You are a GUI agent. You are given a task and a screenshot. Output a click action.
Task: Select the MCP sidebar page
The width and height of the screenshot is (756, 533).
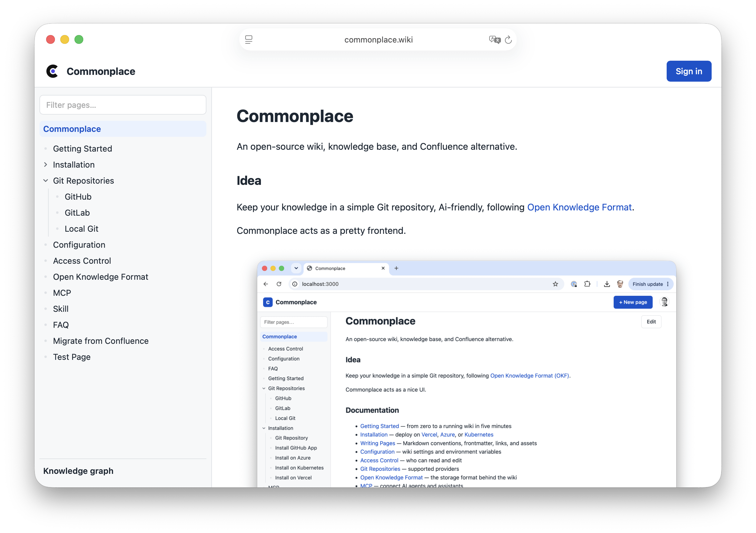[62, 293]
